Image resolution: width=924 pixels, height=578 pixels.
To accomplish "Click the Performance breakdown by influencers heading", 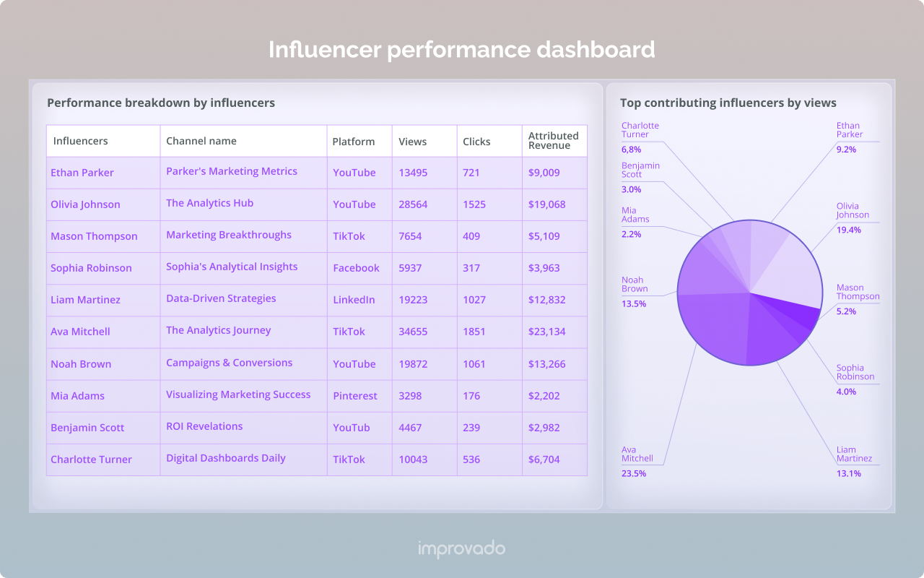I will coord(160,103).
